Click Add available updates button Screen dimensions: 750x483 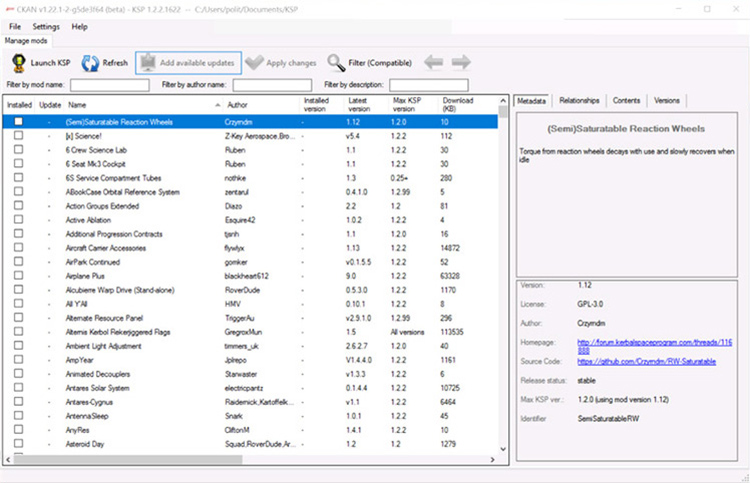click(x=188, y=63)
